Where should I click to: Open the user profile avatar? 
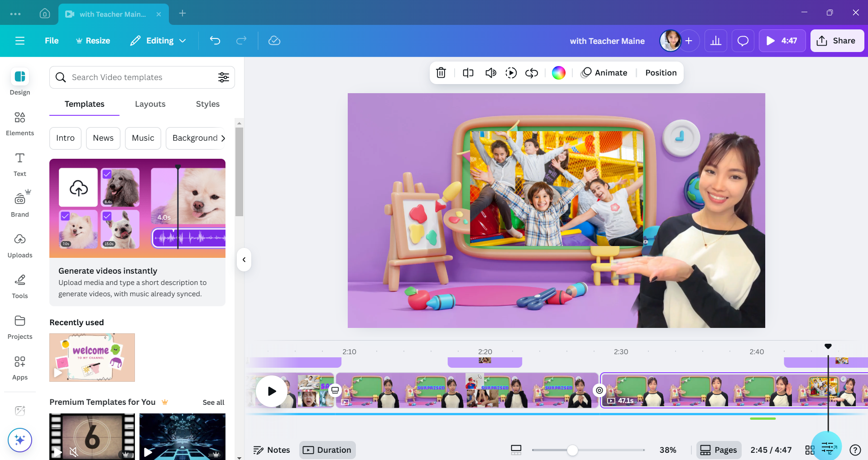pyautogui.click(x=670, y=41)
